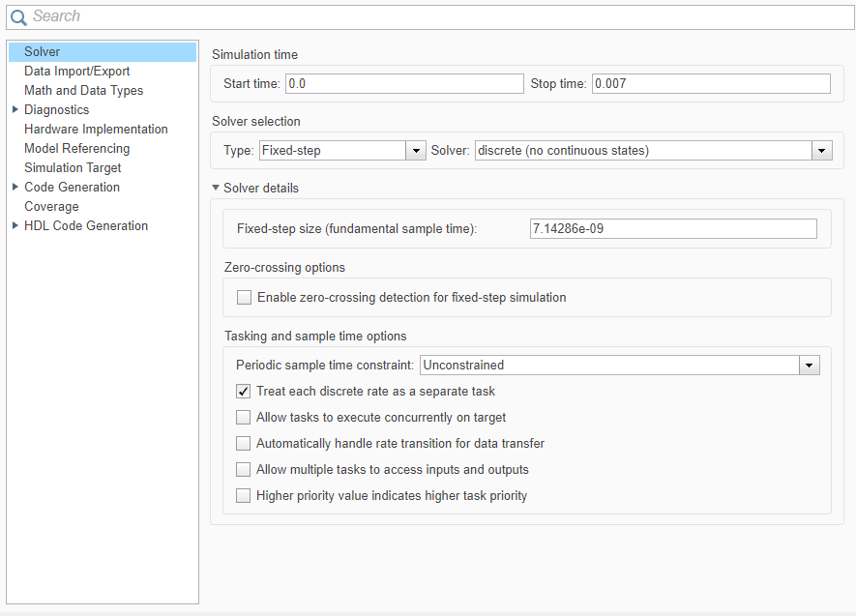
Task: Open the Solver selection combo box
Action: point(654,151)
